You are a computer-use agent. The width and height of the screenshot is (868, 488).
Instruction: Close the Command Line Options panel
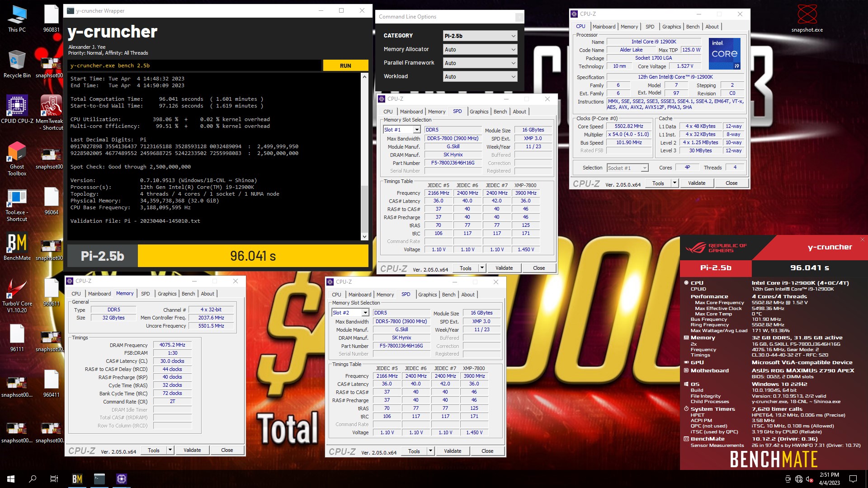pyautogui.click(x=519, y=17)
